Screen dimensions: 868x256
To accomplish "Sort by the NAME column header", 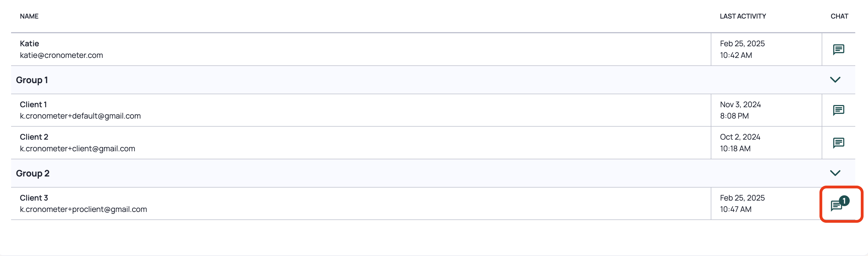I will [x=29, y=16].
